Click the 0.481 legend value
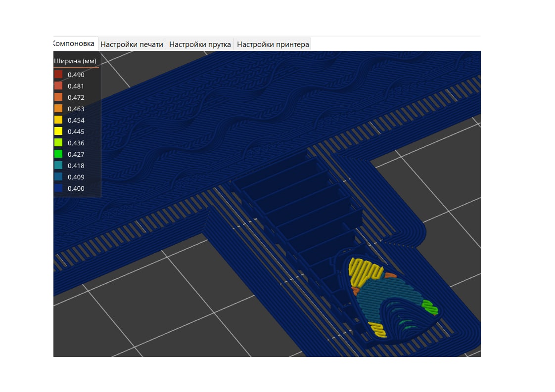 (x=76, y=86)
